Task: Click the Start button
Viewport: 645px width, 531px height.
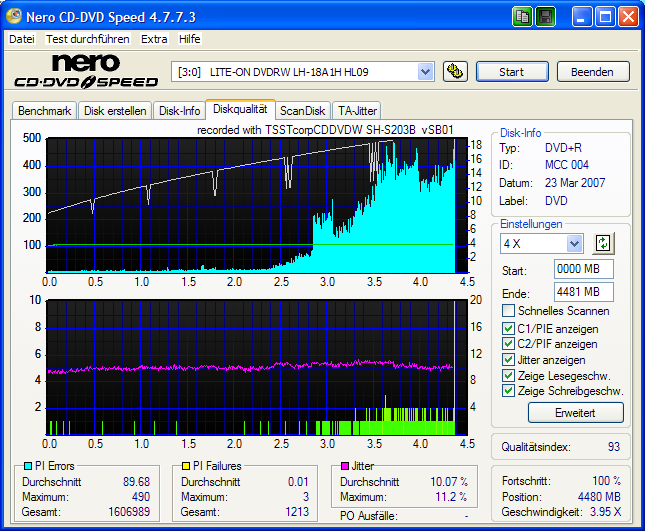Action: point(512,72)
